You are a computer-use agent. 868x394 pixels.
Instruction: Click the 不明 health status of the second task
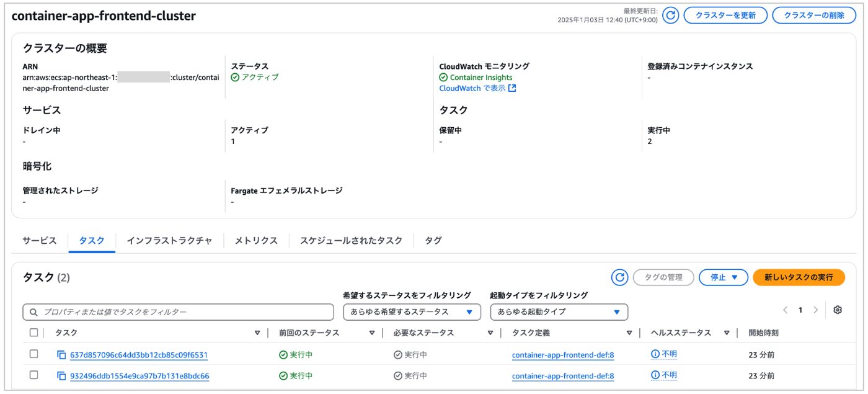tap(669, 375)
